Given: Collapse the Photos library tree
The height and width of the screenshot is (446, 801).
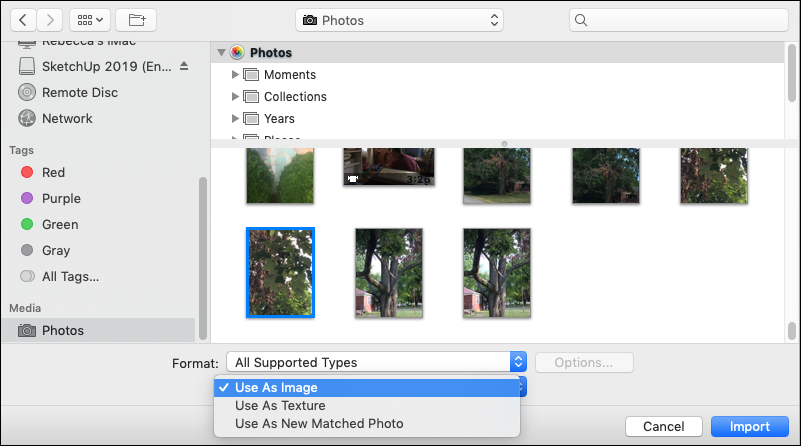Looking at the screenshot, I should point(221,53).
